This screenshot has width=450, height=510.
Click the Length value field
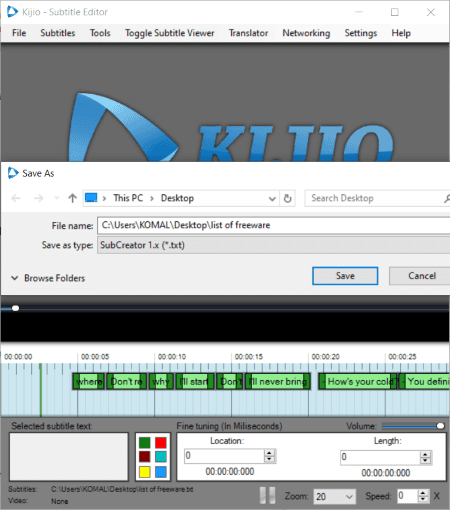tap(380, 457)
